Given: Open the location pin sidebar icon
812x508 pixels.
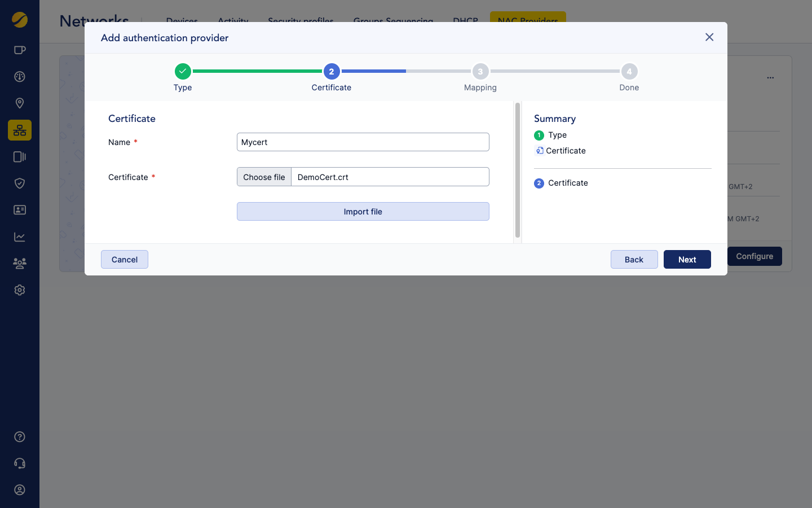Looking at the screenshot, I should tap(20, 103).
